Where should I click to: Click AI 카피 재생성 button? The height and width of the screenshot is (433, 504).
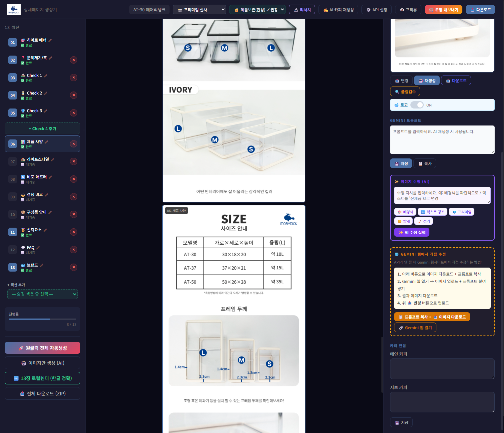[x=338, y=10]
